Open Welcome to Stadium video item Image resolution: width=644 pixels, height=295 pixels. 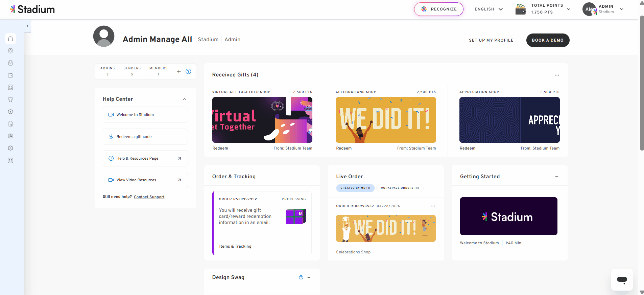point(145,115)
